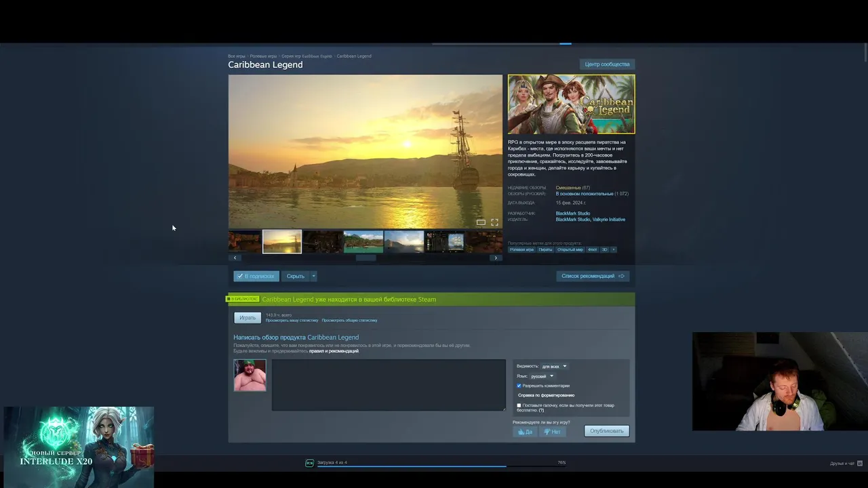Click the Опубликовать button

point(607,431)
